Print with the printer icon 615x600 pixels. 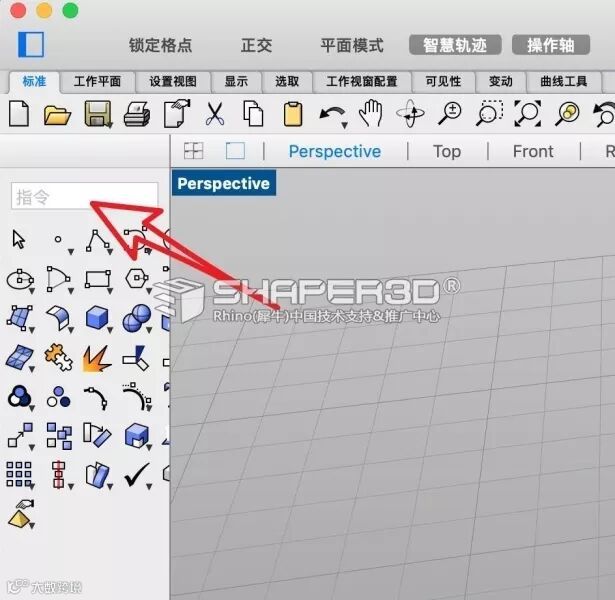(x=136, y=114)
